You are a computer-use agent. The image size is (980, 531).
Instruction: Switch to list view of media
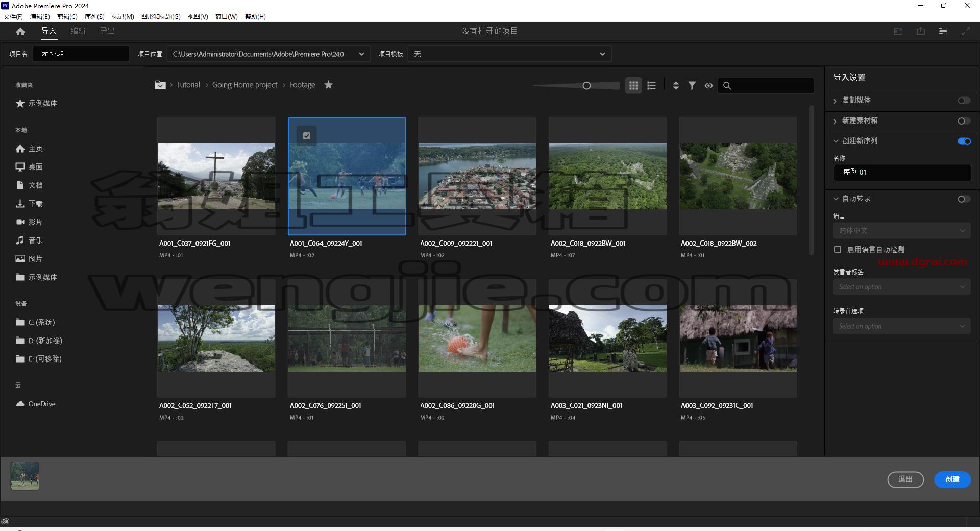coord(651,86)
